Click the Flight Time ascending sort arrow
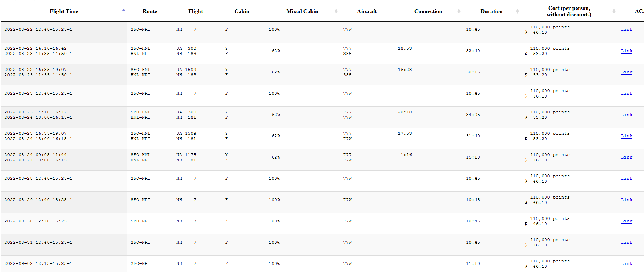Viewport: 644px width, 272px height. coord(123,10)
